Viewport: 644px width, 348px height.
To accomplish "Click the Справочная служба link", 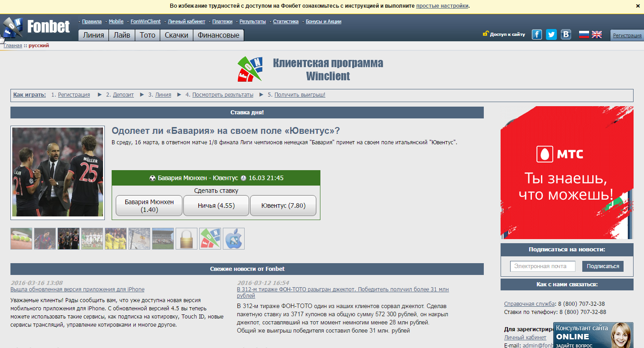I will click(529, 304).
